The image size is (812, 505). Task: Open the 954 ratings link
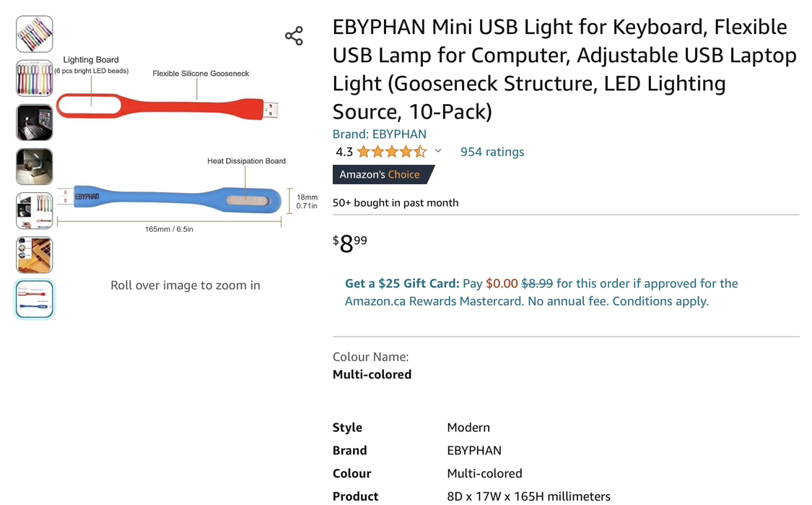[492, 151]
